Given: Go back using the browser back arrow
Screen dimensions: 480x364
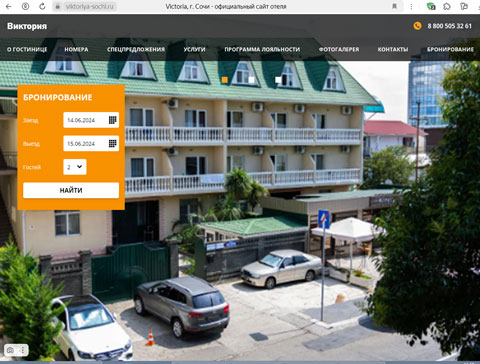Looking at the screenshot, I should (x=9, y=6).
